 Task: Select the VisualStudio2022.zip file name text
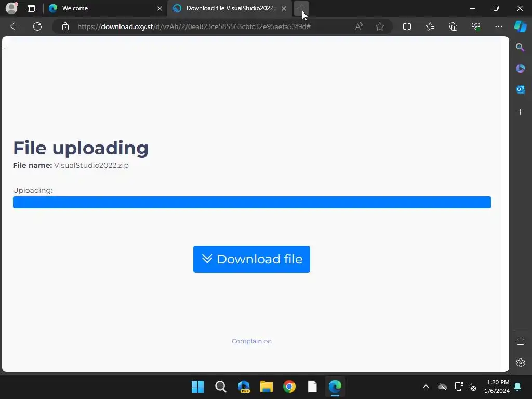tap(91, 166)
